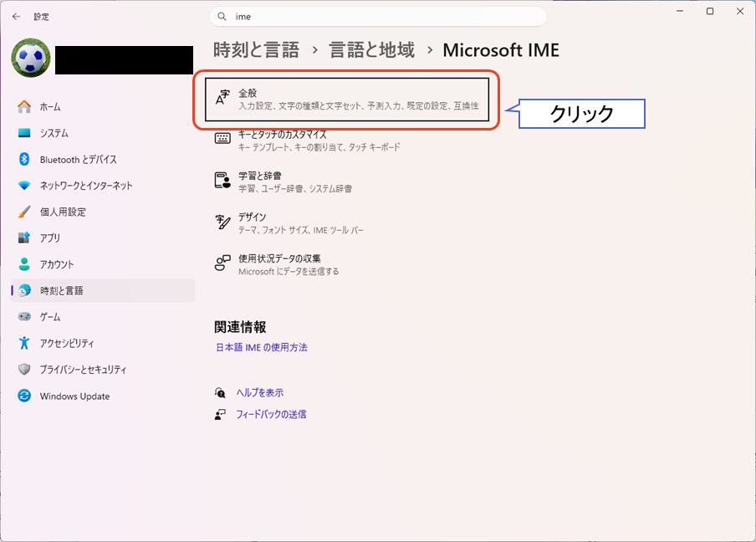Maximize the Settings window
The height and width of the screenshot is (542, 756).
coord(710,11)
